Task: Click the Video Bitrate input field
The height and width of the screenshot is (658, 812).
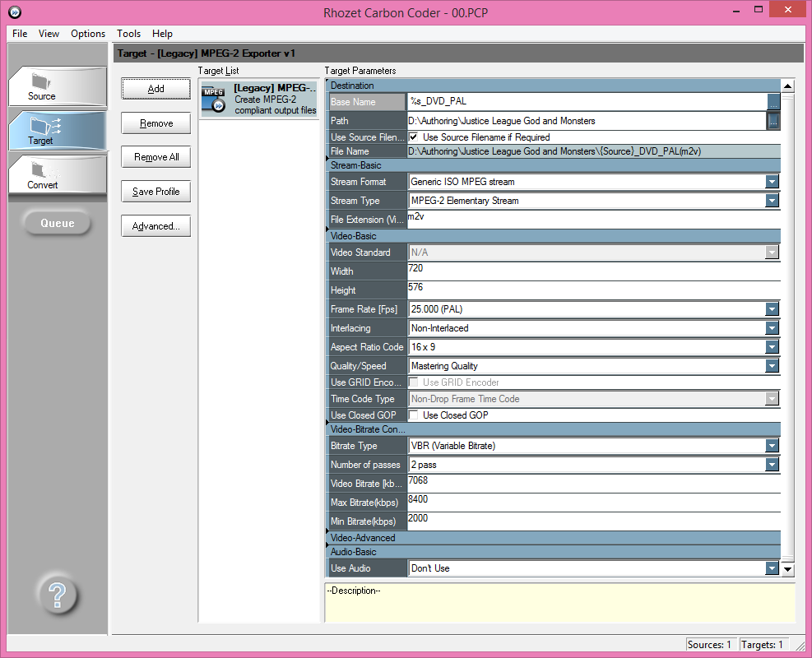Action: tap(592, 484)
